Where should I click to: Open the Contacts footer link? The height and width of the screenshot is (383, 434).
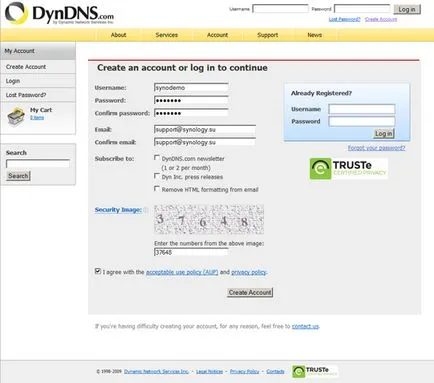[275, 371]
